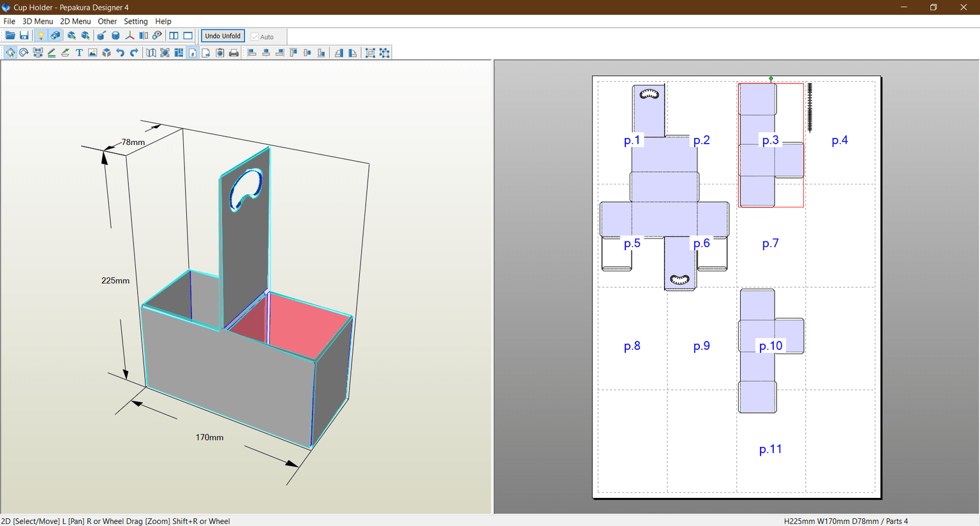The image size is (980, 526).
Task: Click the snap-to-frame icon
Action: click(165, 53)
